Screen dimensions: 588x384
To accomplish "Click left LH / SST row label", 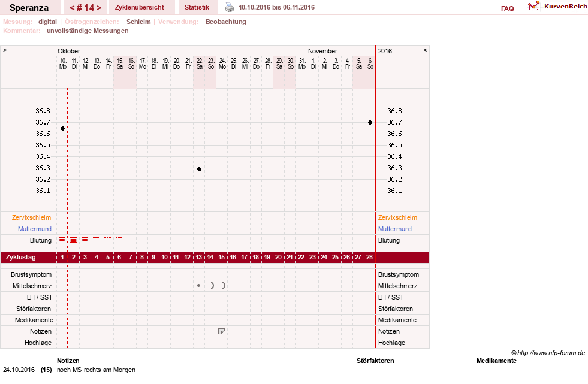I will 40,298.
